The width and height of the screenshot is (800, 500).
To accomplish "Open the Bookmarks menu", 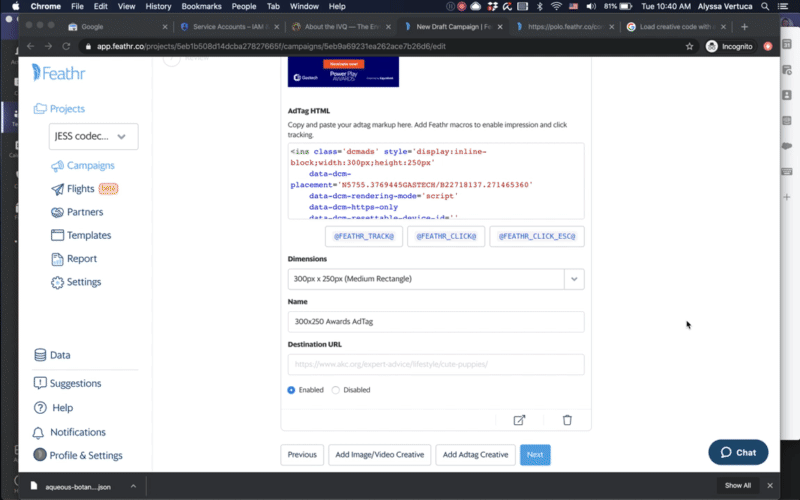I will [x=201, y=7].
